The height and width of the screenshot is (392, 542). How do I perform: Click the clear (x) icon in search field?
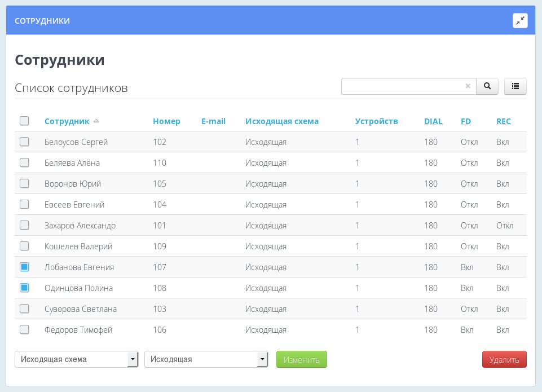click(468, 86)
